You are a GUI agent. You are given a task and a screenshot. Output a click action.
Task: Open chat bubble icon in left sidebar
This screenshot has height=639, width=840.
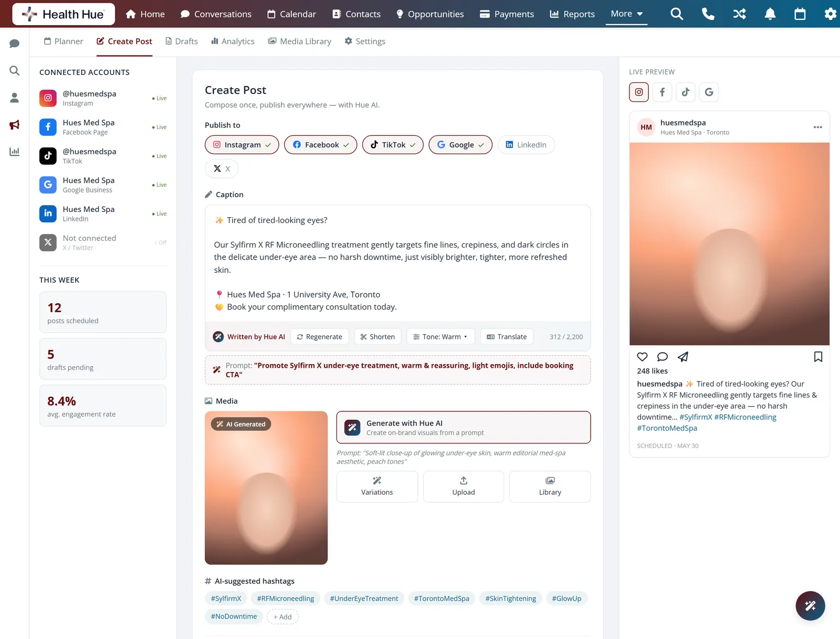[15, 44]
